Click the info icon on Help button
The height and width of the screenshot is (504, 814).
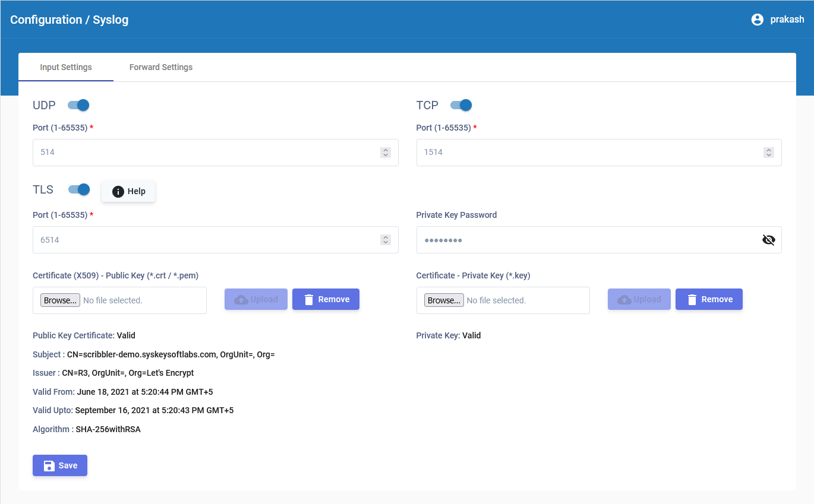tap(118, 191)
